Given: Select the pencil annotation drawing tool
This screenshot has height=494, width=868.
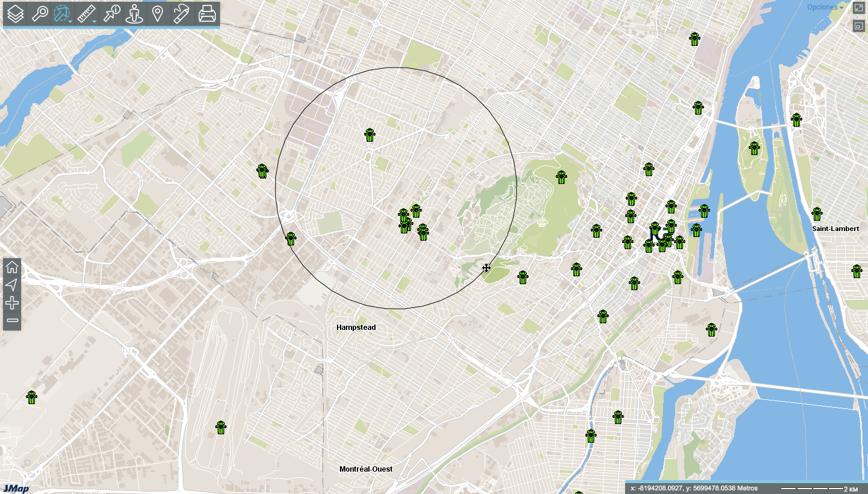Looking at the screenshot, I should 181,13.
